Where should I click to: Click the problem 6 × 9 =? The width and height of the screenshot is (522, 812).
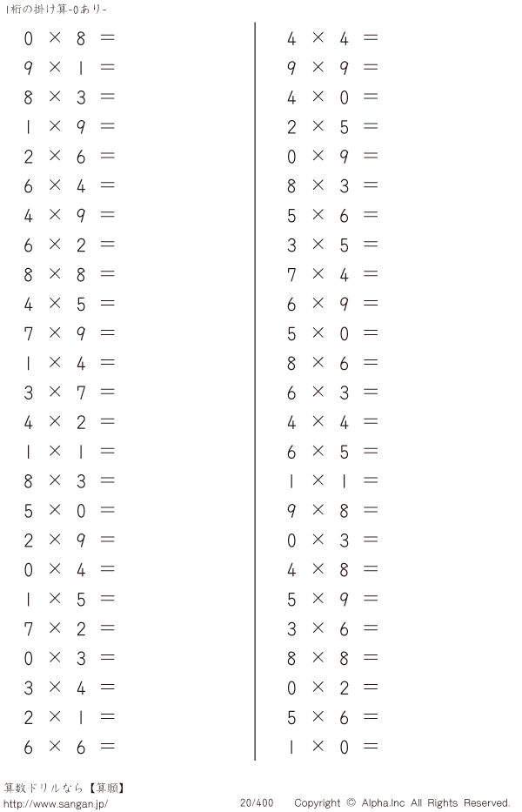[x=332, y=304]
